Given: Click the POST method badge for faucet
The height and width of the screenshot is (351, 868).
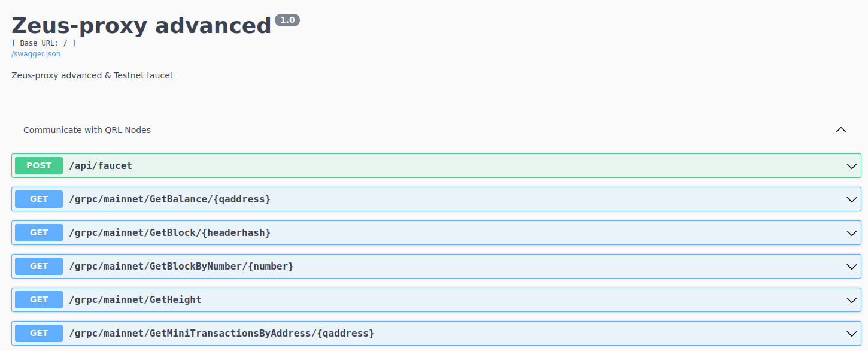Looking at the screenshot, I should (x=39, y=165).
